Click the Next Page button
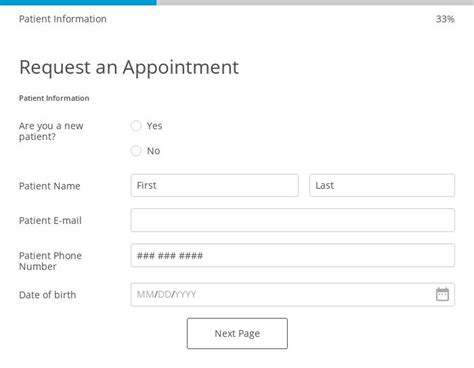The image size is (474, 368). pos(237,333)
